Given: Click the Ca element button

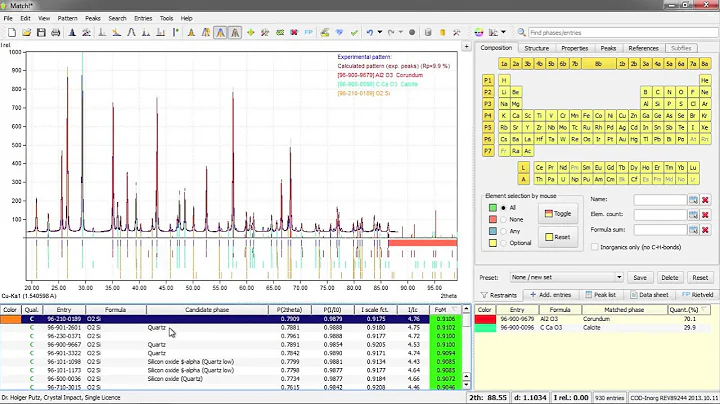Looking at the screenshot, I should point(516,116).
